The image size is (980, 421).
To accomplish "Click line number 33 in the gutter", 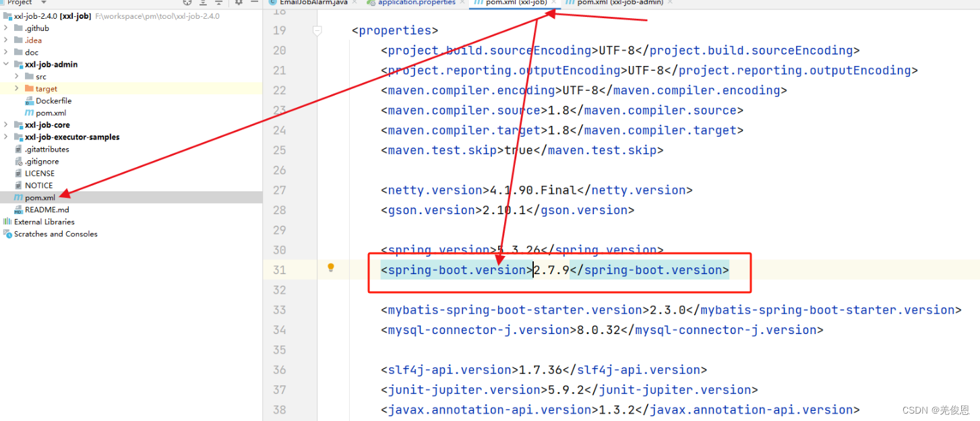I will (279, 311).
